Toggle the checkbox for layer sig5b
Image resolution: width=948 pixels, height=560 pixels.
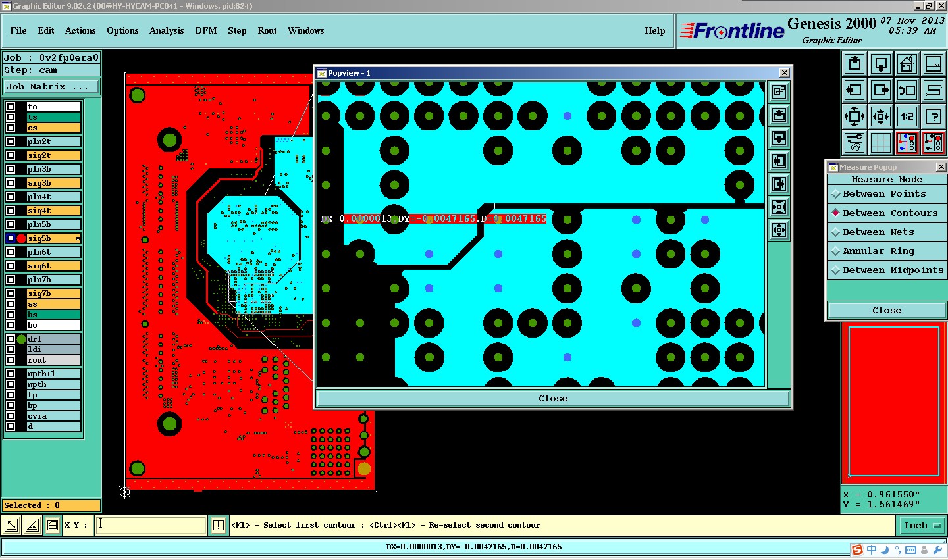(11, 238)
